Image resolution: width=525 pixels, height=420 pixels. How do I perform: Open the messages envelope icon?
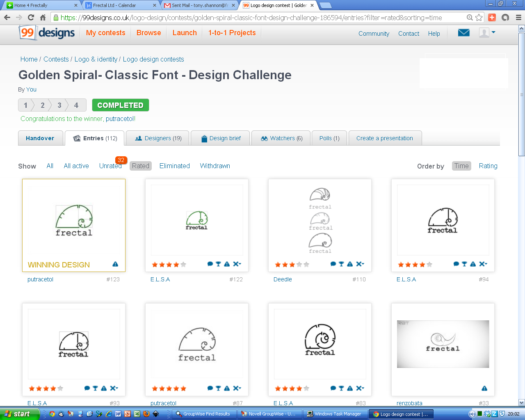(x=463, y=33)
